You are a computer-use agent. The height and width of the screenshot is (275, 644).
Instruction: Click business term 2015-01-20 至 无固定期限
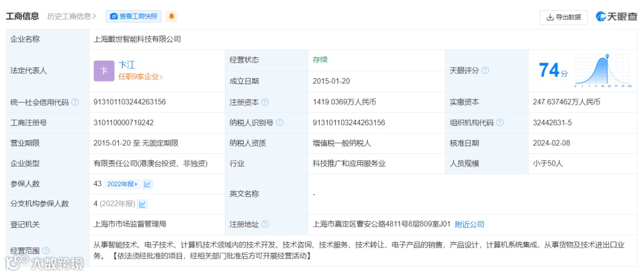(136, 143)
